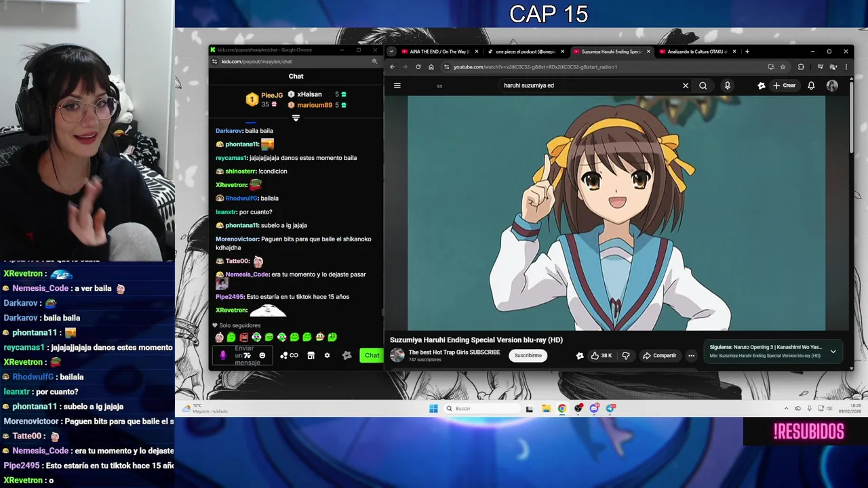The width and height of the screenshot is (868, 488).
Task: Click the Suscribirme button
Action: pos(528,355)
